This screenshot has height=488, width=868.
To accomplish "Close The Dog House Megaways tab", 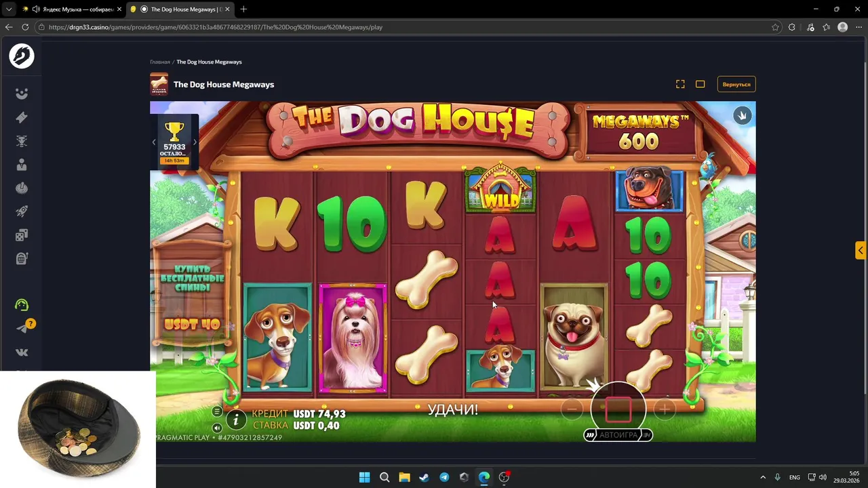I will pyautogui.click(x=227, y=9).
